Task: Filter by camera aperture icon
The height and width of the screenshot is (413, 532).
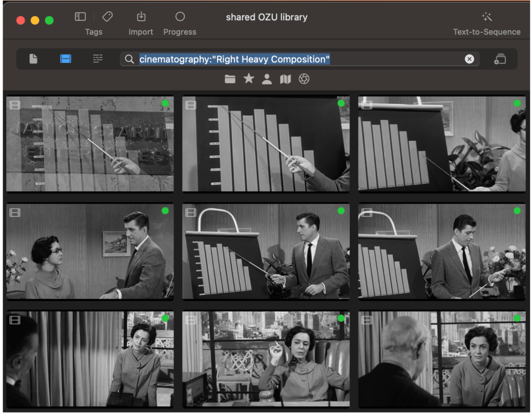Action: point(304,79)
